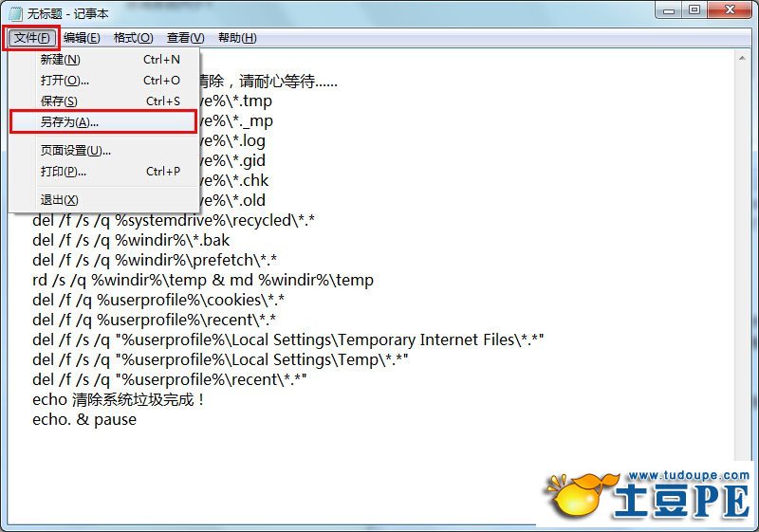
Task: Click the scrollbar up arrow
Action: point(742,58)
